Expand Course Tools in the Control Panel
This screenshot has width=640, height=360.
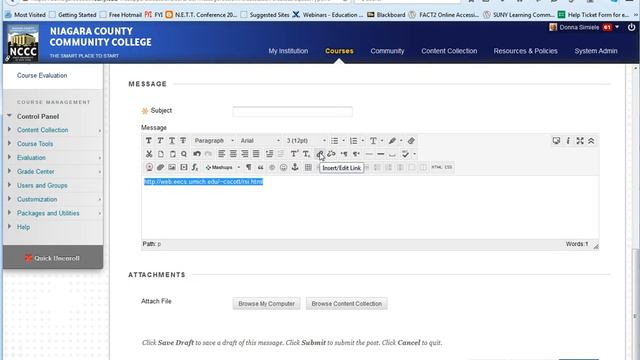[x=9, y=143]
